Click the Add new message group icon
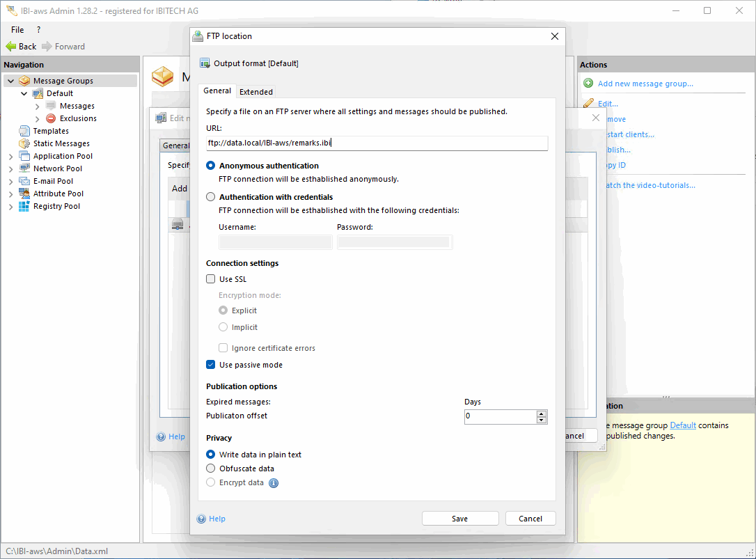Image resolution: width=756 pixels, height=559 pixels. 588,84
